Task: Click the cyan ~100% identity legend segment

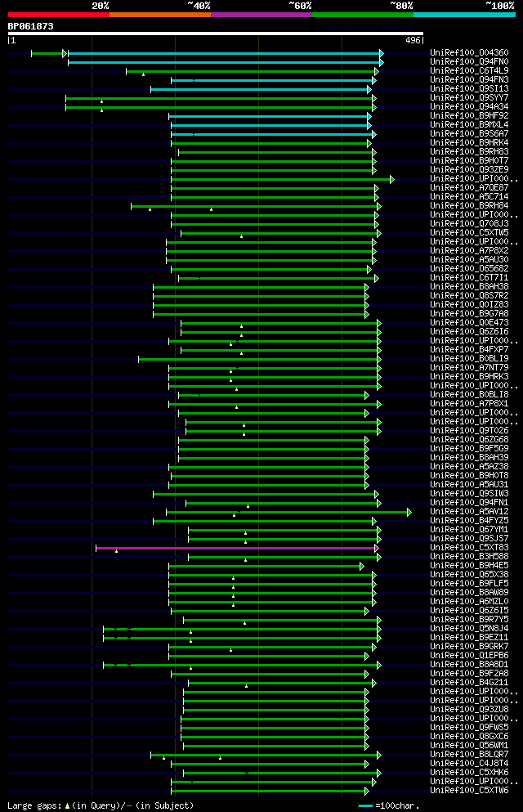Action: point(464,15)
